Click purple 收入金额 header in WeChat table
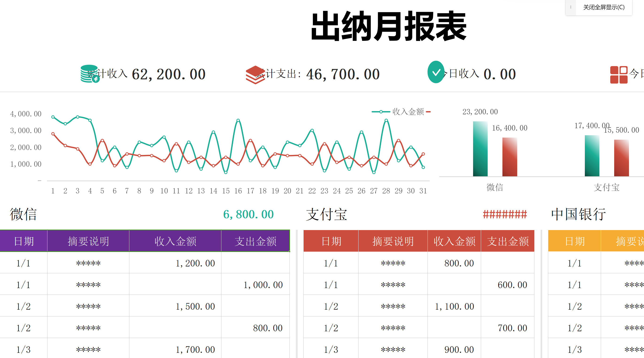 (175, 241)
